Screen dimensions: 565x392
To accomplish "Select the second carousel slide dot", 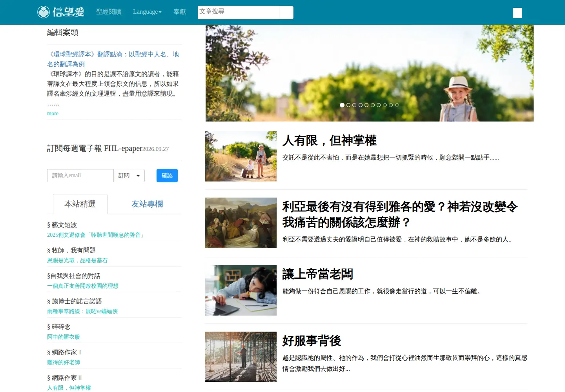I will (348, 105).
